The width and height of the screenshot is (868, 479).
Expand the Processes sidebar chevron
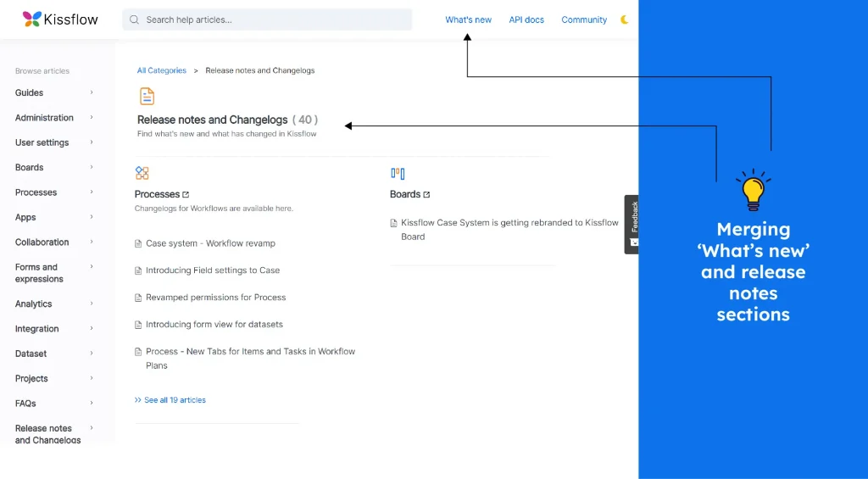tap(92, 192)
